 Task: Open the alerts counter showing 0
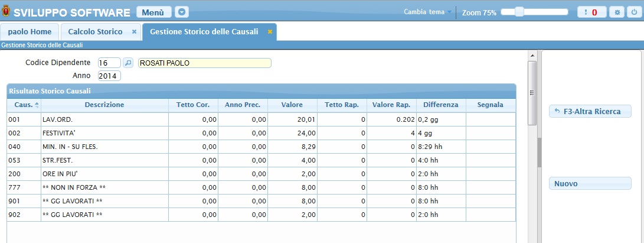[x=591, y=12]
